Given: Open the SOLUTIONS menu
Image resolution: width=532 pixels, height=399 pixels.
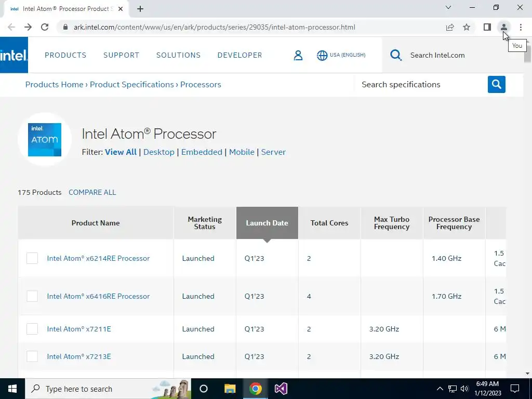Looking at the screenshot, I should click(178, 55).
